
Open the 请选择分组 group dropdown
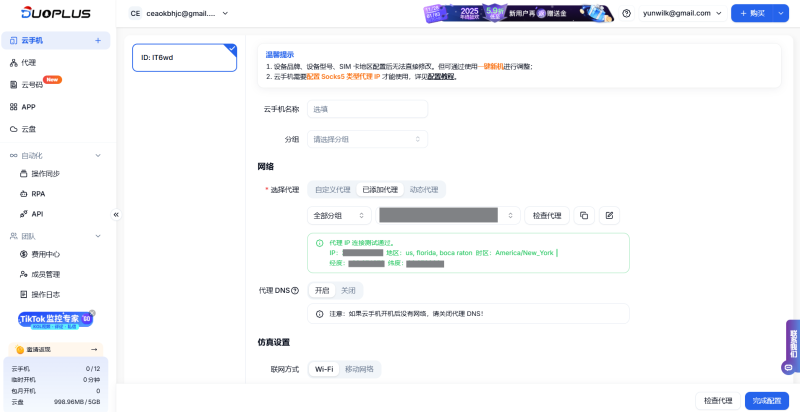point(367,139)
